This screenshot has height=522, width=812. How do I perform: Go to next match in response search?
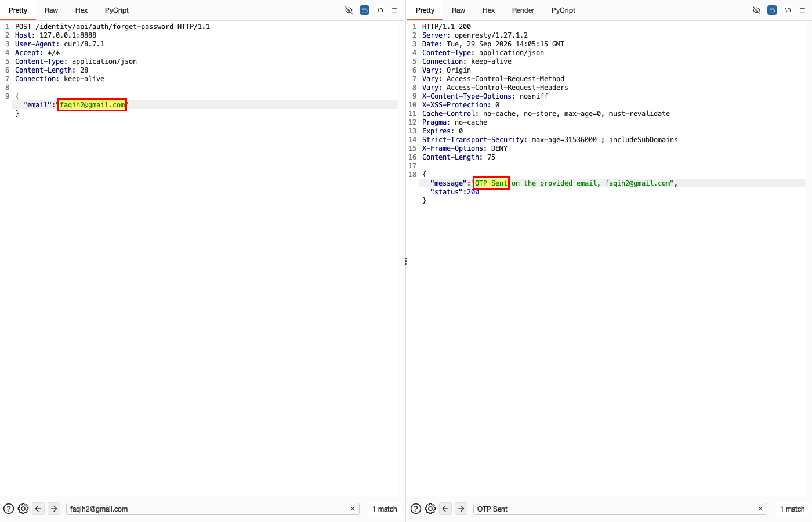click(x=461, y=509)
